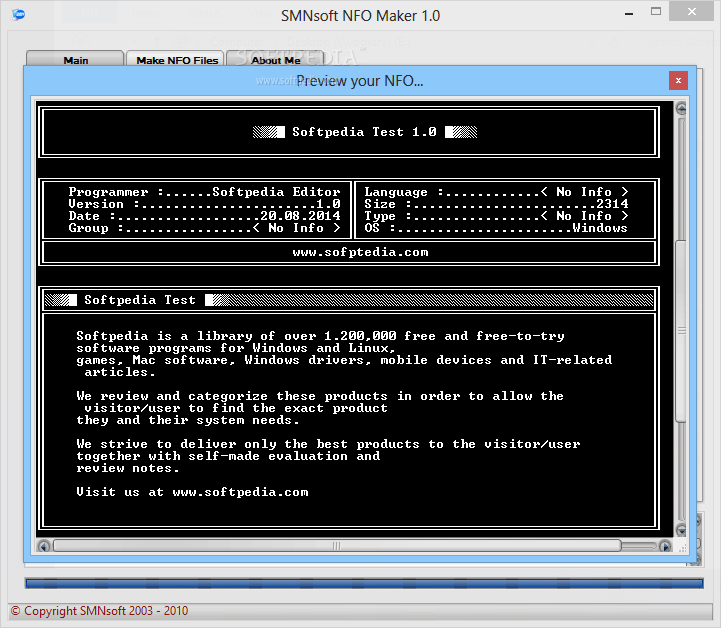721x628 pixels.
Task: Click the vertical scrollbar thumb in preview
Action: pos(681,330)
